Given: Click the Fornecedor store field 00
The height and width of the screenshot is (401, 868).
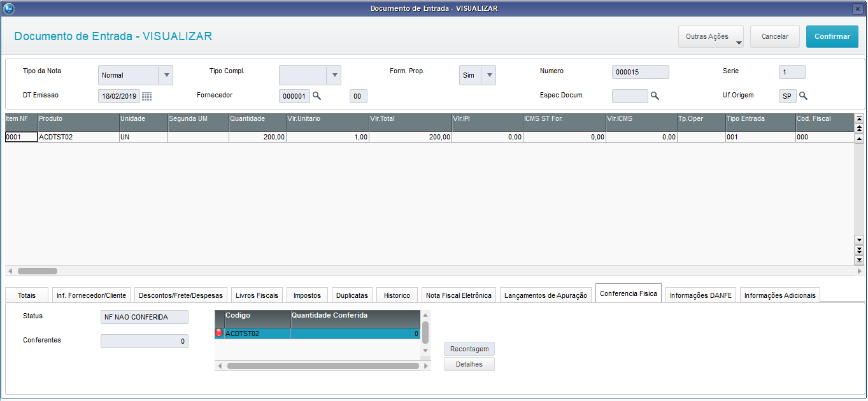Looking at the screenshot, I should (359, 96).
